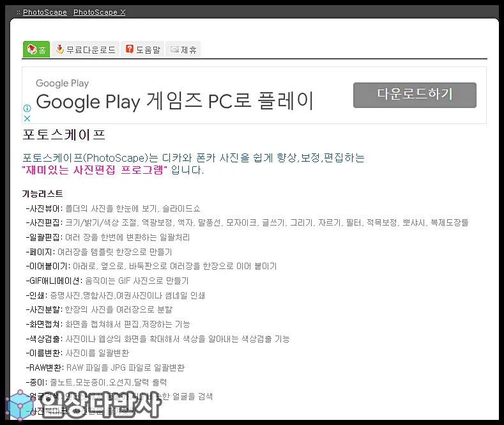Open the 제휴 tab
The height and width of the screenshot is (425, 504).
tap(183, 49)
